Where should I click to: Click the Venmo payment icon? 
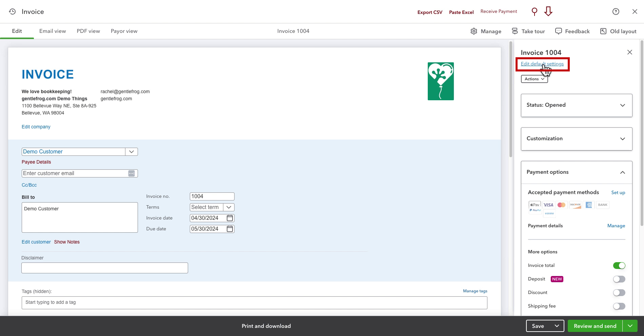pyautogui.click(x=549, y=213)
